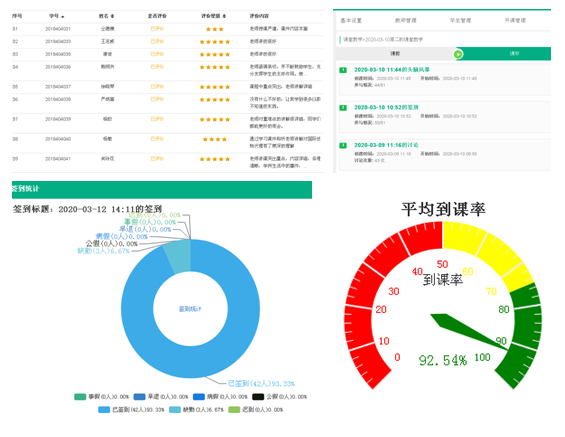Click the green play icon between 课前 and 课中

tap(458, 54)
